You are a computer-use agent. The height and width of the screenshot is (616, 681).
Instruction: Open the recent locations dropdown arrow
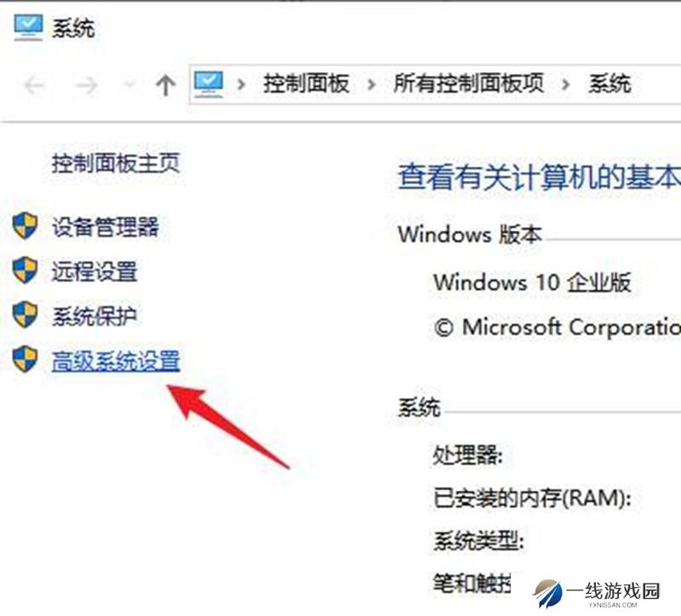point(129,83)
